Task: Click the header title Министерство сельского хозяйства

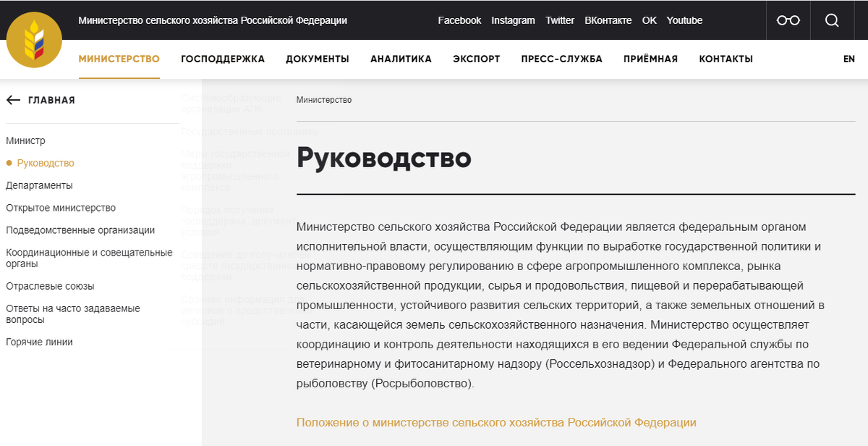Action: click(213, 20)
